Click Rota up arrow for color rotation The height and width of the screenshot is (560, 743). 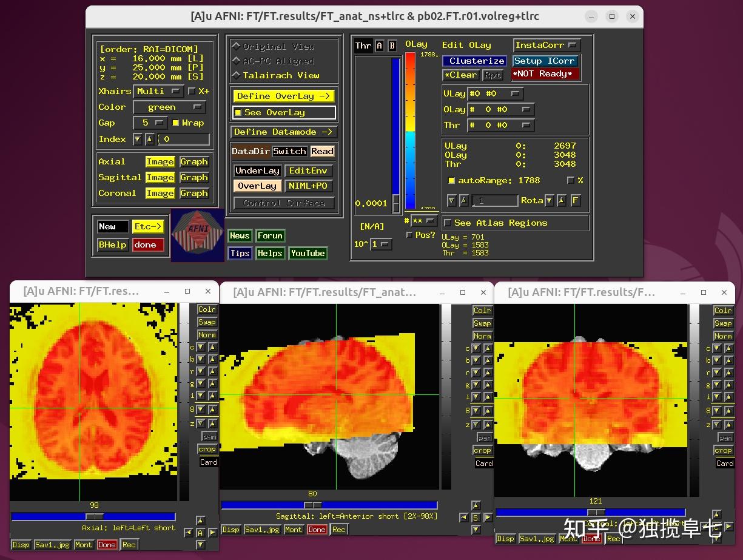[x=562, y=201]
